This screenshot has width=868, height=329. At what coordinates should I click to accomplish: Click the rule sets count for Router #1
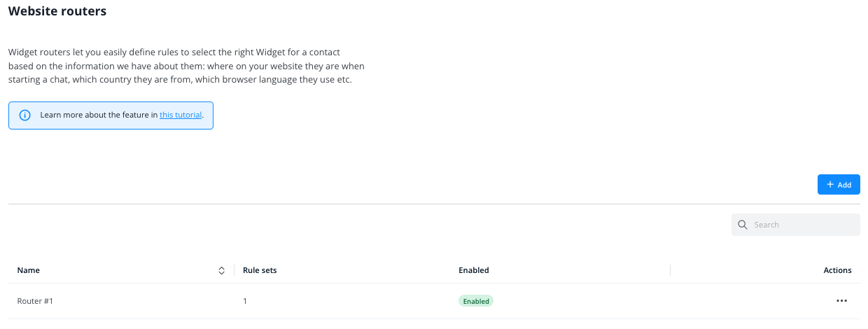pos(245,301)
